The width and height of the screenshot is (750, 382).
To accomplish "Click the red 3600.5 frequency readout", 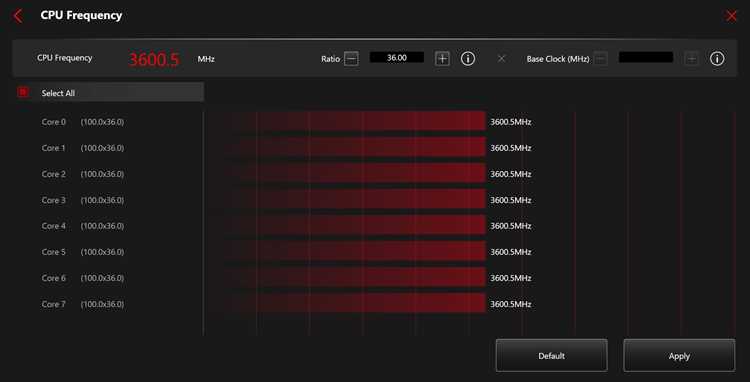I will tap(154, 59).
